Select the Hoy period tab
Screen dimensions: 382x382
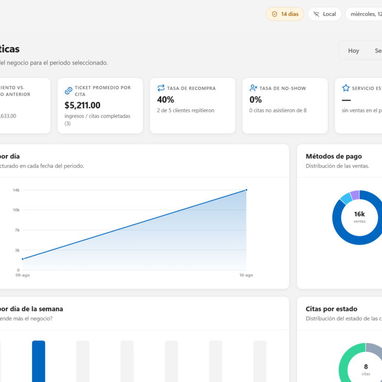(353, 51)
